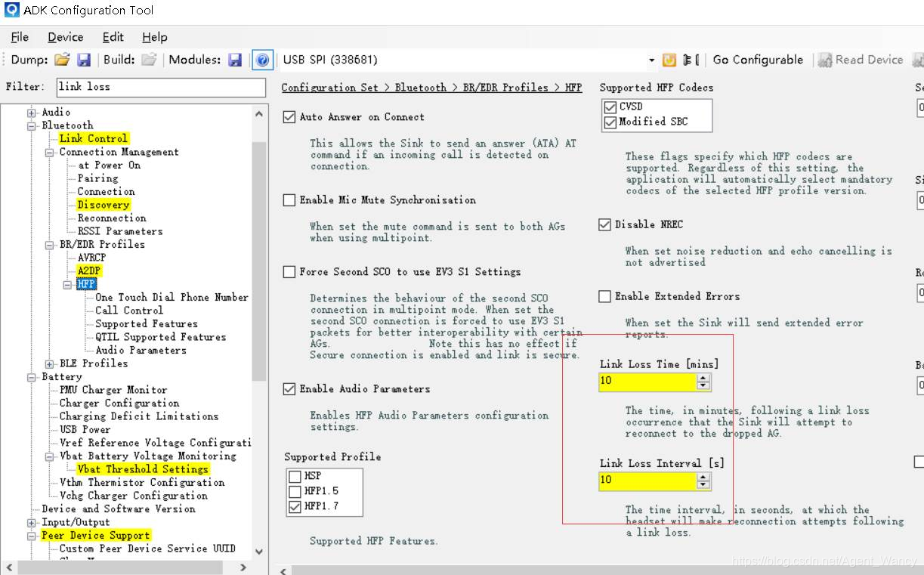This screenshot has height=575, width=924.
Task: Open the USB SPI device dropdown
Action: [x=651, y=60]
